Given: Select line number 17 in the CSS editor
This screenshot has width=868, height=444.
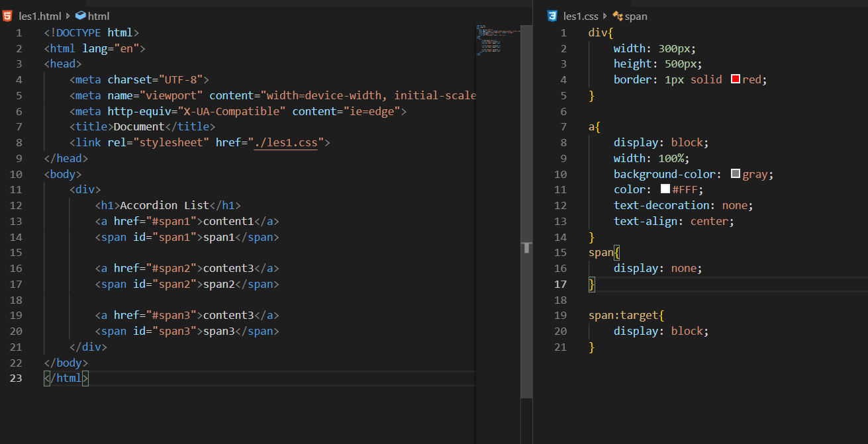Looking at the screenshot, I should 560,284.
